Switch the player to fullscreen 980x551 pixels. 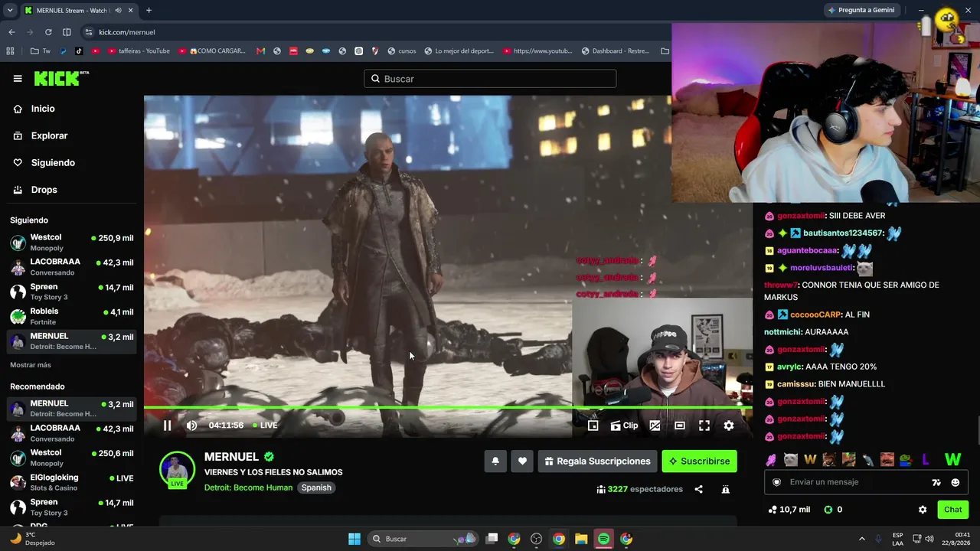point(704,425)
